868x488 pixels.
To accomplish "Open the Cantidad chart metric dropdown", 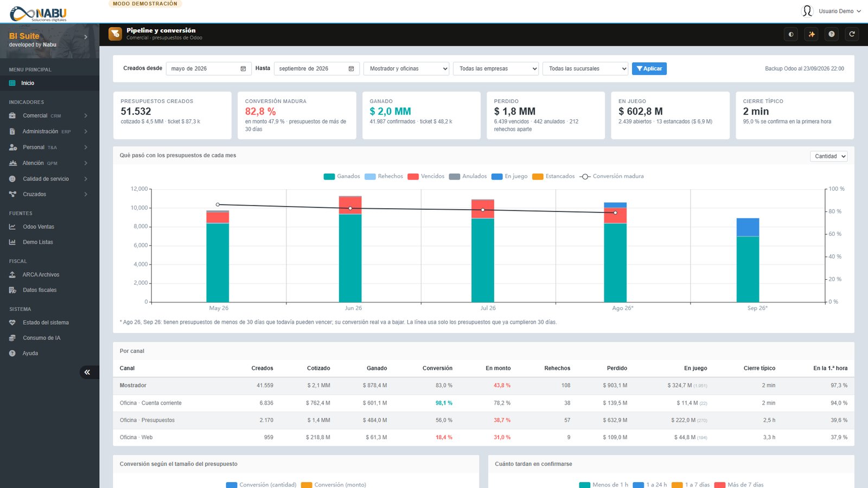I will (x=829, y=156).
